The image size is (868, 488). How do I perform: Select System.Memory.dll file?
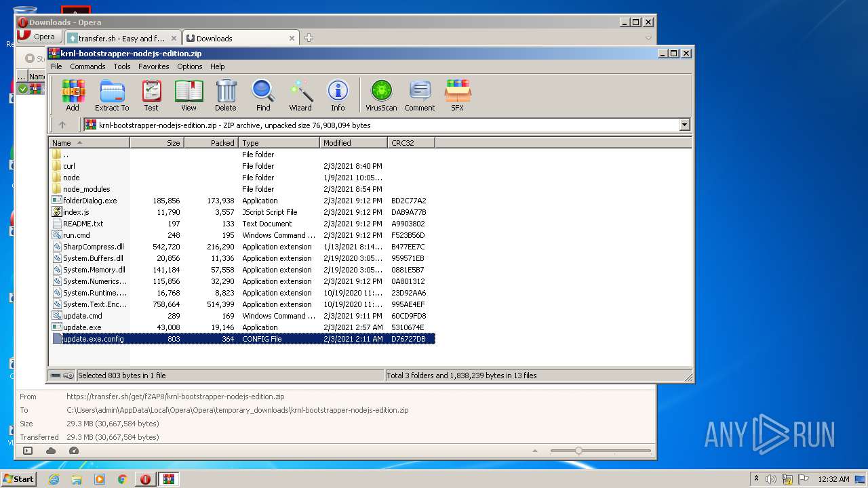point(94,270)
